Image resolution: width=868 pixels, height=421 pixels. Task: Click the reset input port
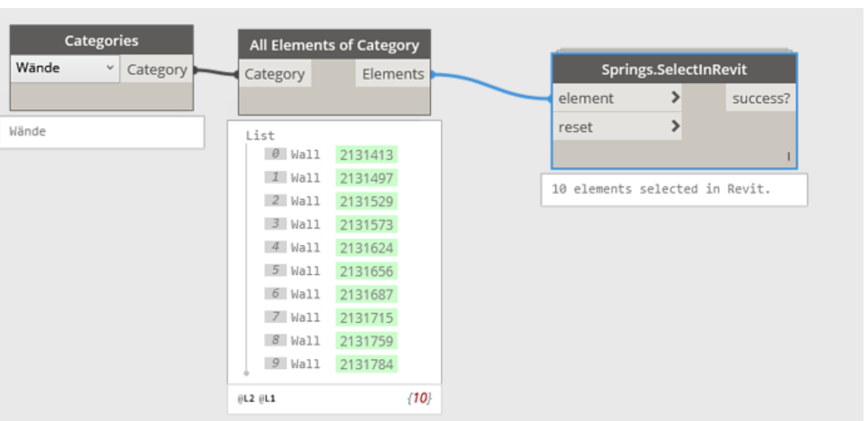[617, 126]
